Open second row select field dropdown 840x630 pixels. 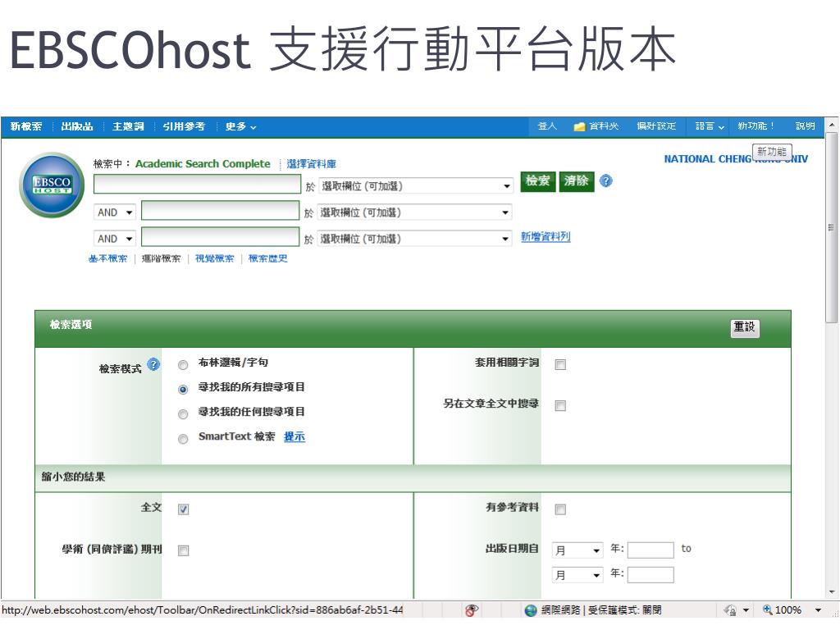pos(414,212)
